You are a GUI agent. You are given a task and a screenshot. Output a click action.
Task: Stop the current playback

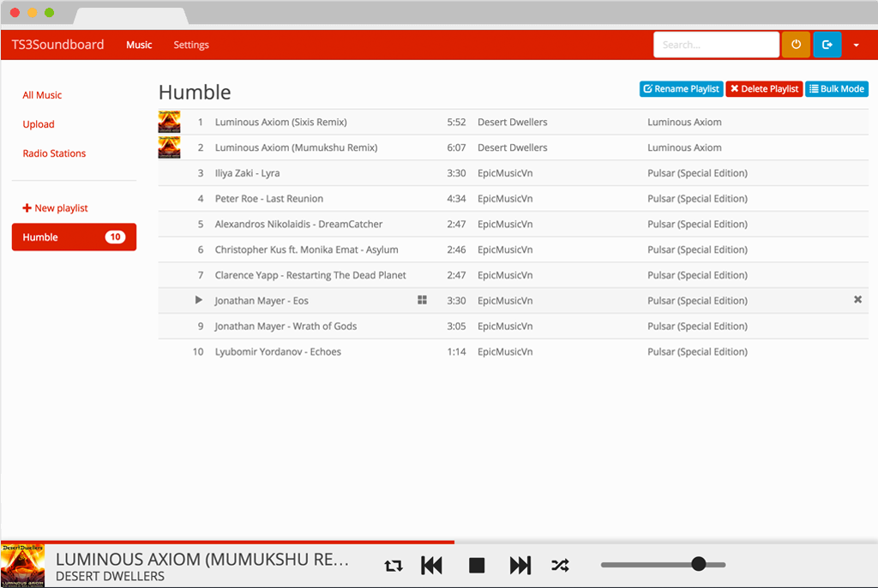pyautogui.click(x=477, y=566)
